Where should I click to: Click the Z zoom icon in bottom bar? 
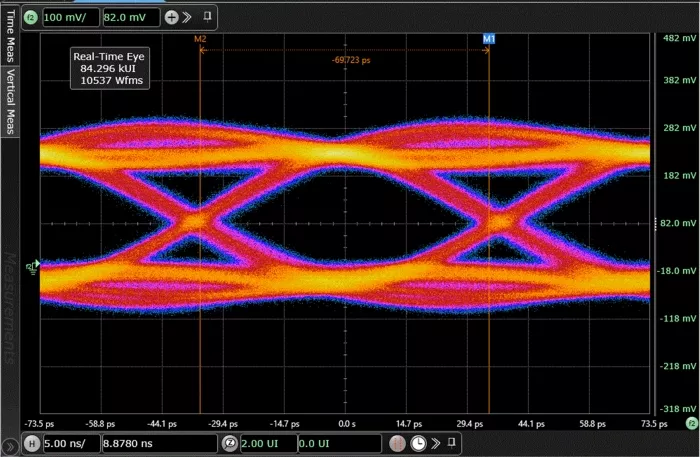pos(231,443)
